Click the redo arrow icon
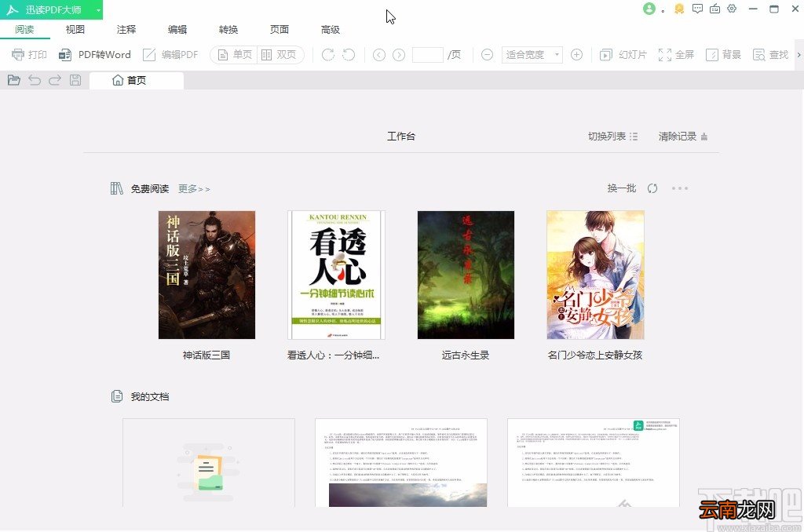This screenshot has height=532, width=804. click(55, 80)
